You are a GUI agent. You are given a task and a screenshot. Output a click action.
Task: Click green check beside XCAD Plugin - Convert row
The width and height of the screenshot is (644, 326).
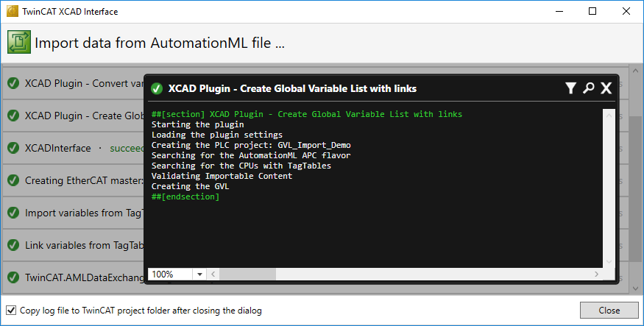tap(13, 83)
